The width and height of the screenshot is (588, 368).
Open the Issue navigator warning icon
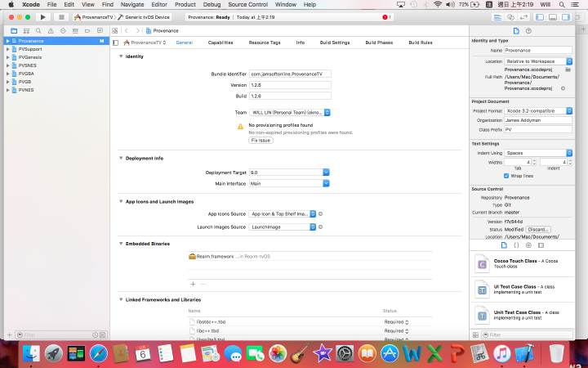[51, 31]
